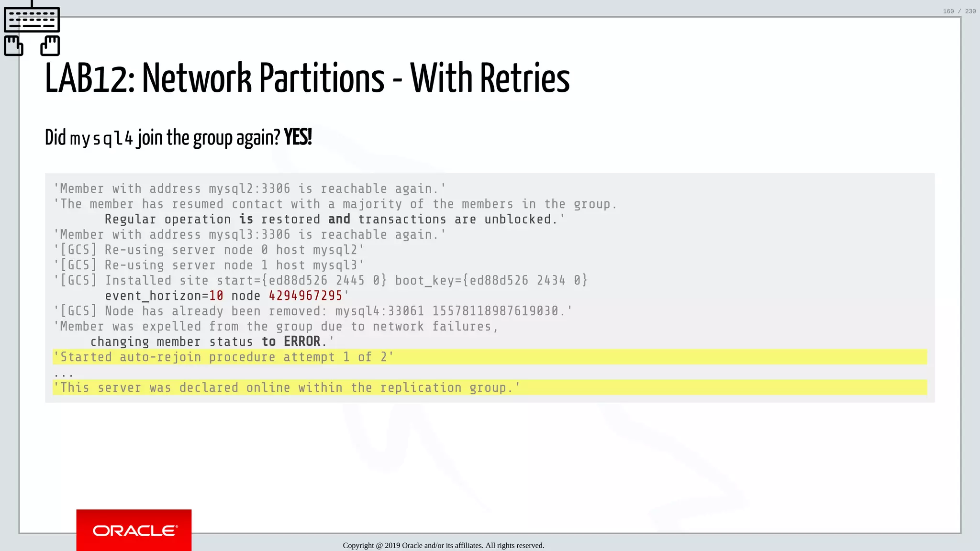Screen dimensions: 980x551
Task: Click the page counter 160 / 230
Action: tap(959, 11)
